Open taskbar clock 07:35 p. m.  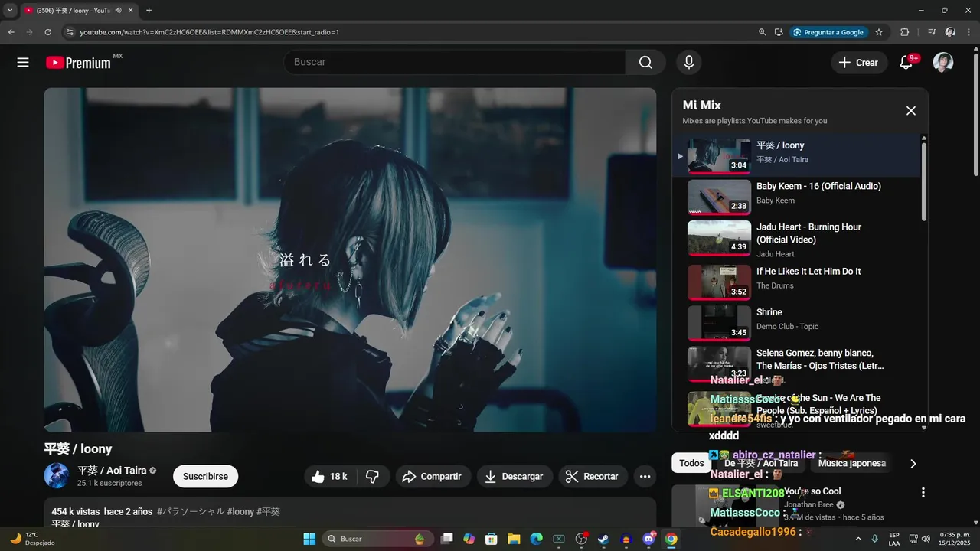point(955,539)
